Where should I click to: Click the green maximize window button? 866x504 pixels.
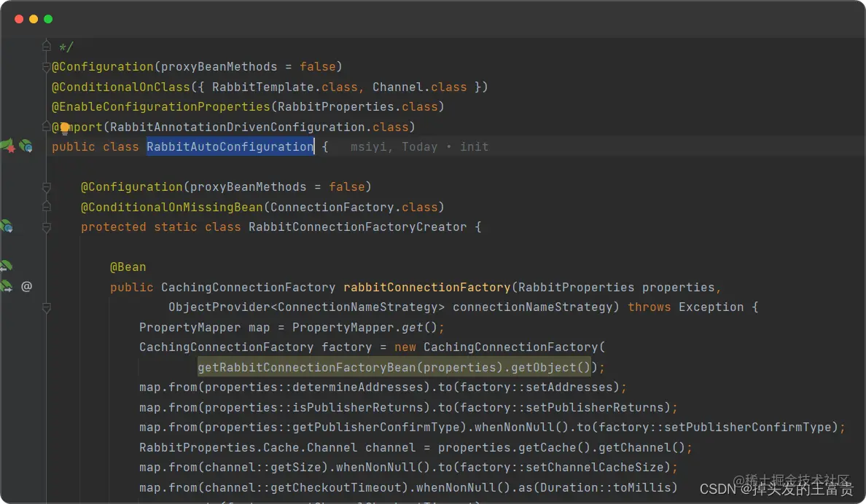[x=48, y=19]
